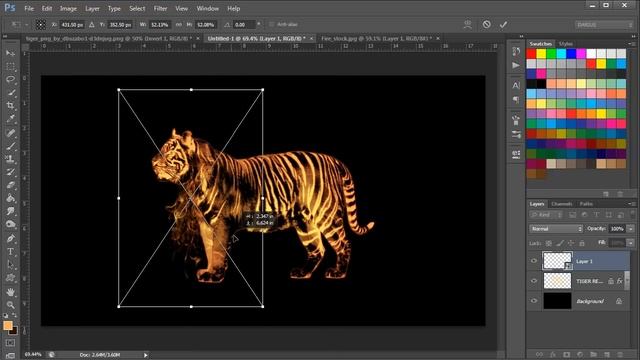Select the Brush tool
This screenshot has width=640, height=360.
(10, 146)
